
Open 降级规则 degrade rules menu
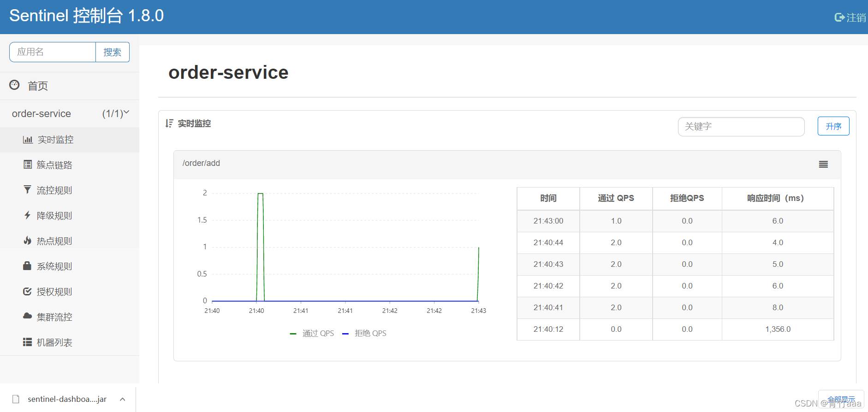click(x=54, y=216)
